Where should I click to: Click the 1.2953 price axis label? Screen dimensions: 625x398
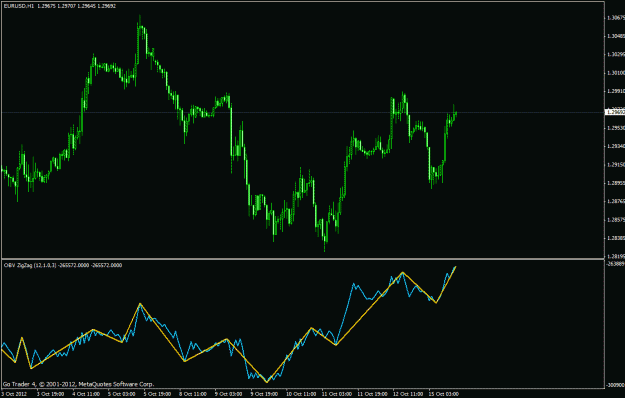[616, 128]
